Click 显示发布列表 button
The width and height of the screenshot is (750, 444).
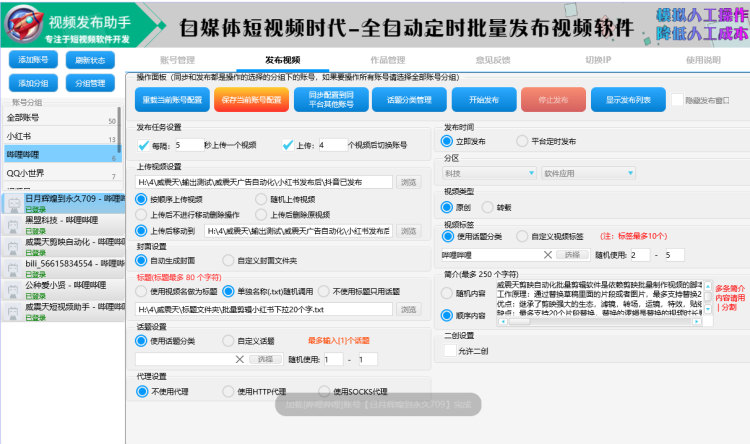[628, 100]
